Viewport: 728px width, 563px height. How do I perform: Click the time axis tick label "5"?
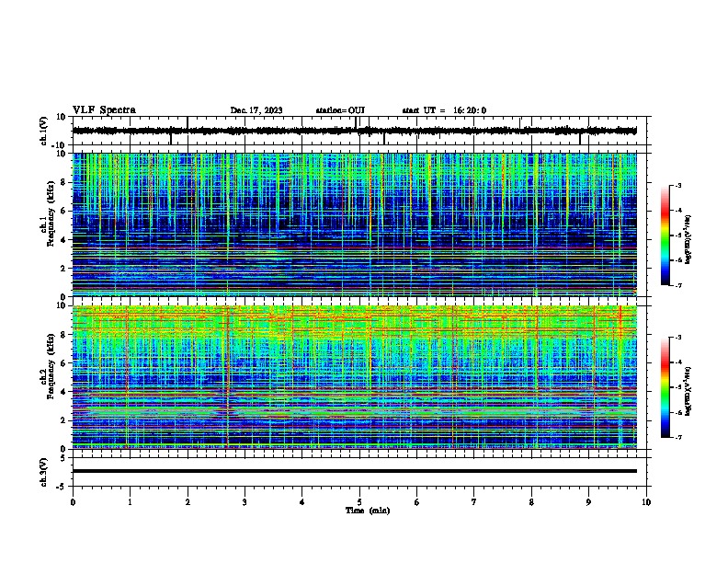[359, 502]
